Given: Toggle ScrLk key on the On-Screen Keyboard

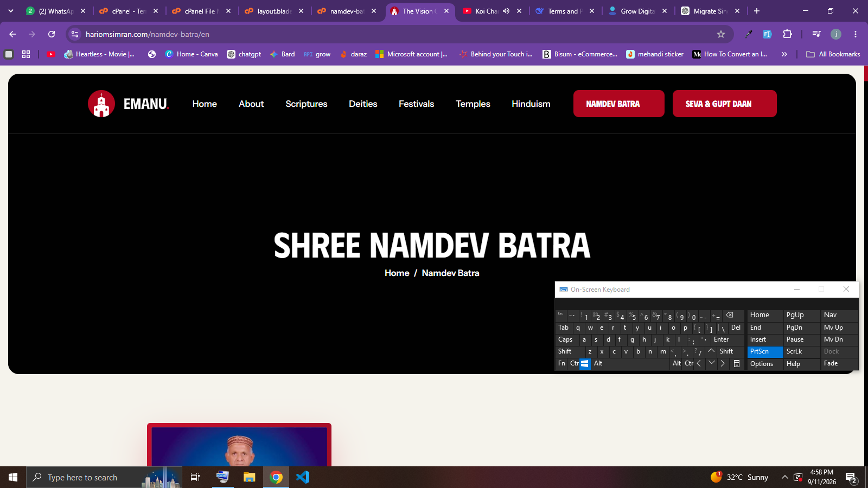Looking at the screenshot, I should point(801,351).
